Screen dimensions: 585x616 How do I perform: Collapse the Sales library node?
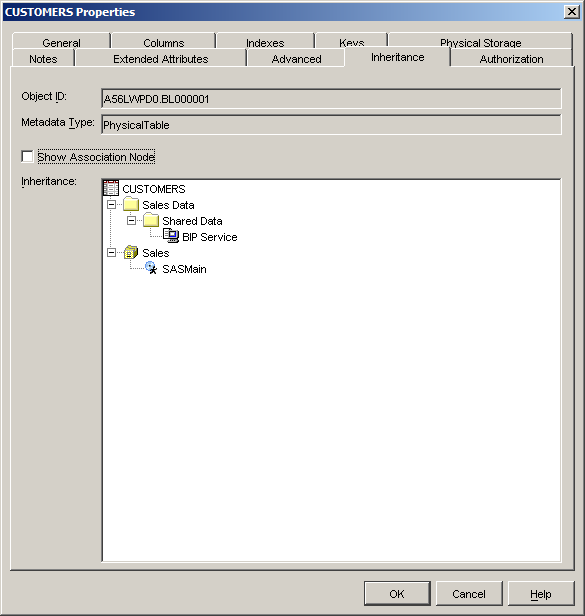(x=112, y=253)
